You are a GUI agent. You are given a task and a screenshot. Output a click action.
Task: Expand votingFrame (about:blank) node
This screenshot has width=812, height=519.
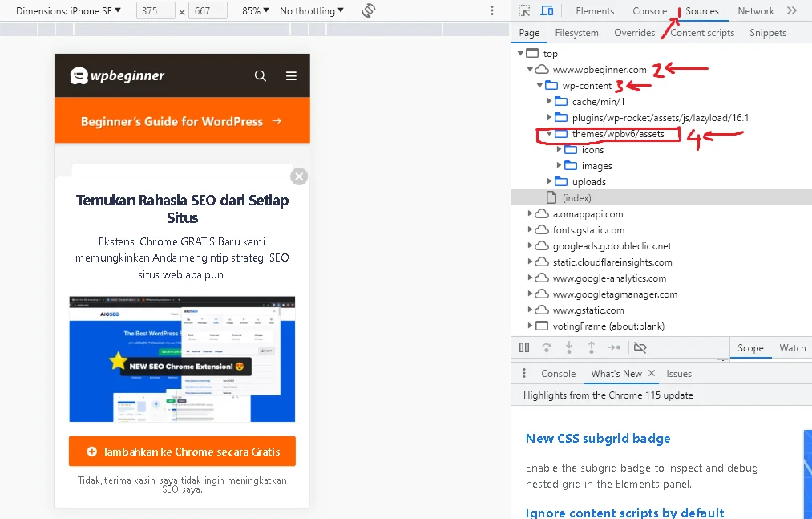click(x=530, y=326)
